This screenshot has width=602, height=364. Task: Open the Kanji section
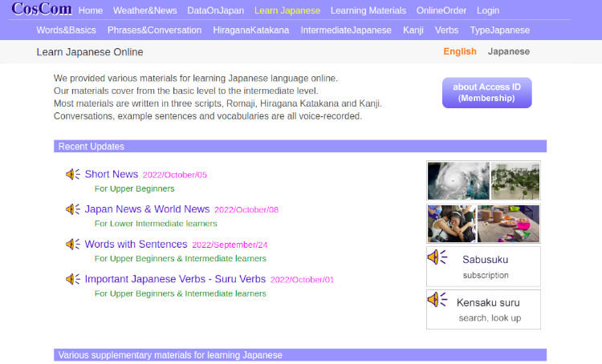coord(413,30)
